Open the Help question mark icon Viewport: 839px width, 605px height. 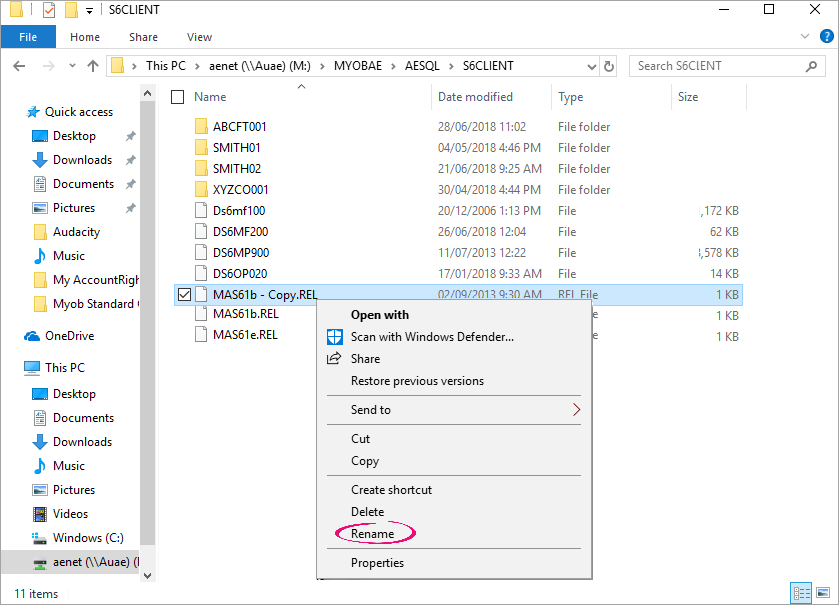825,37
